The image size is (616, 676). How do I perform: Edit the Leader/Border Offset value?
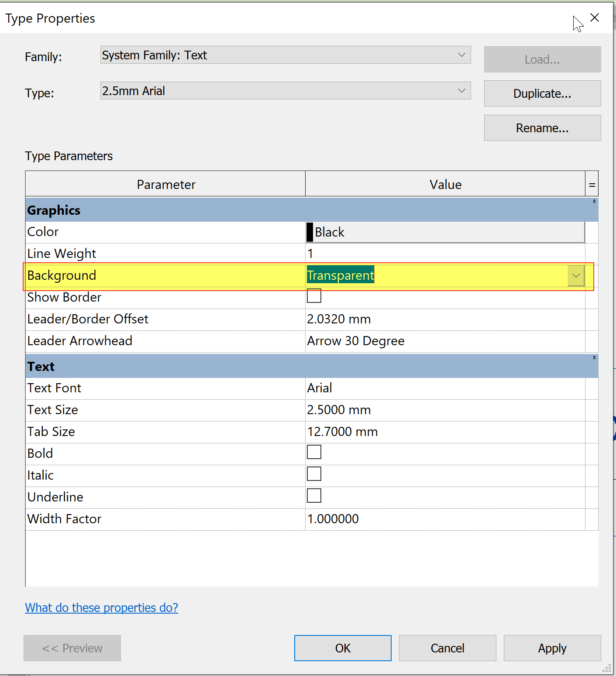[445, 319]
